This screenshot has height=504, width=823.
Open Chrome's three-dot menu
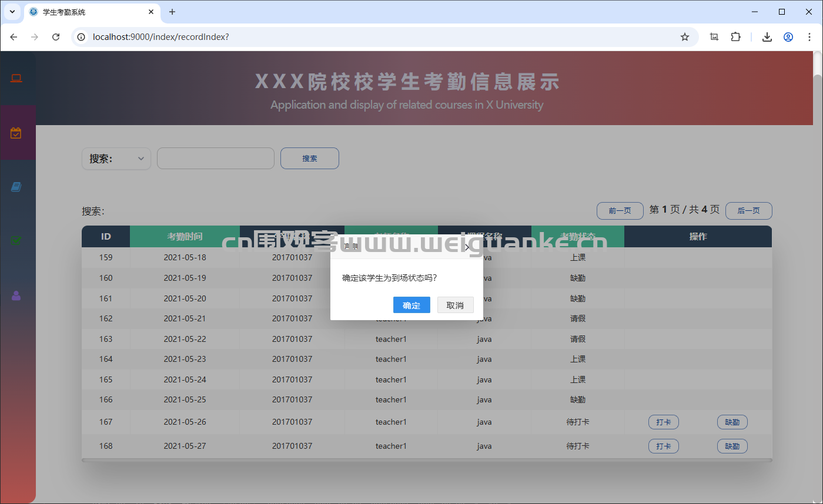click(x=809, y=37)
